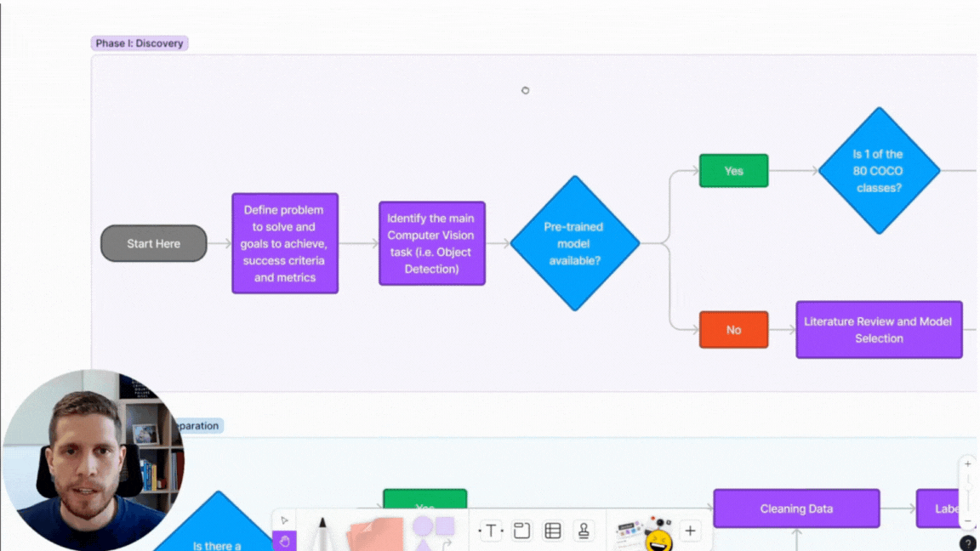
Task: Select the arrow selection tool
Action: pyautogui.click(x=283, y=519)
